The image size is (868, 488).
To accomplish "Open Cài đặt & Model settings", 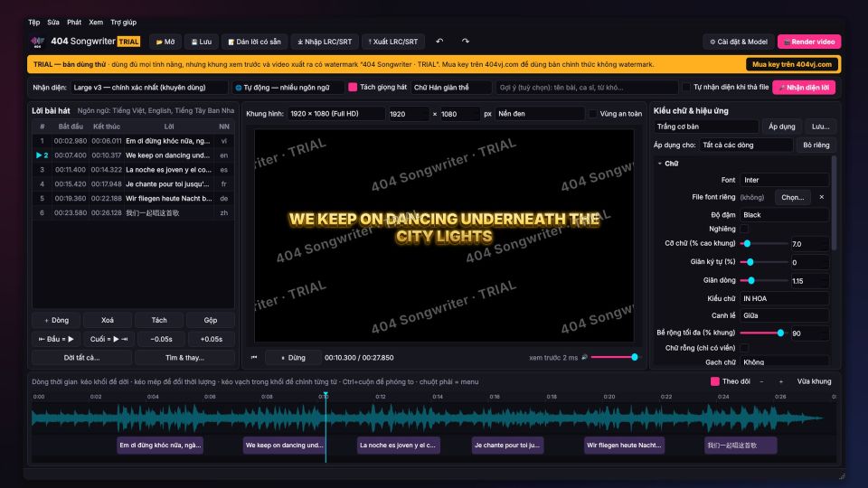I will point(739,42).
